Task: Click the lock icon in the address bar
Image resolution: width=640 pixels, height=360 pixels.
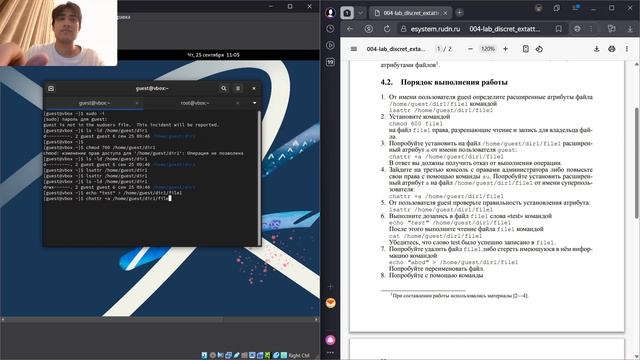Action: click(x=403, y=29)
